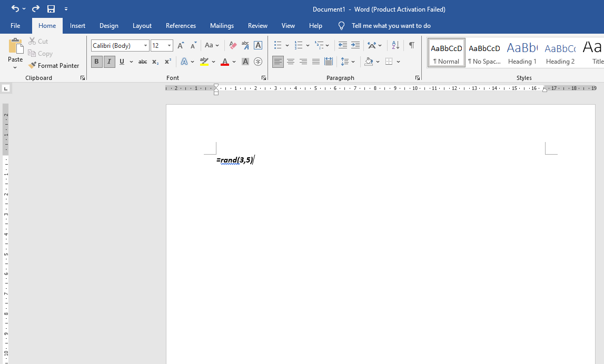Image resolution: width=604 pixels, height=364 pixels.
Task: Click the Grow Font Size icon
Action: 181,46
